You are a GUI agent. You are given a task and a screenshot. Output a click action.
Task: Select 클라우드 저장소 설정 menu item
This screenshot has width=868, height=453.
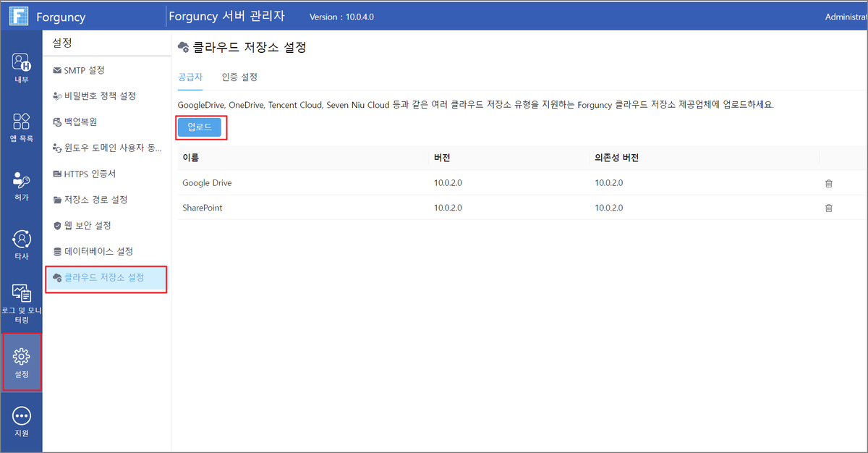[x=106, y=279]
